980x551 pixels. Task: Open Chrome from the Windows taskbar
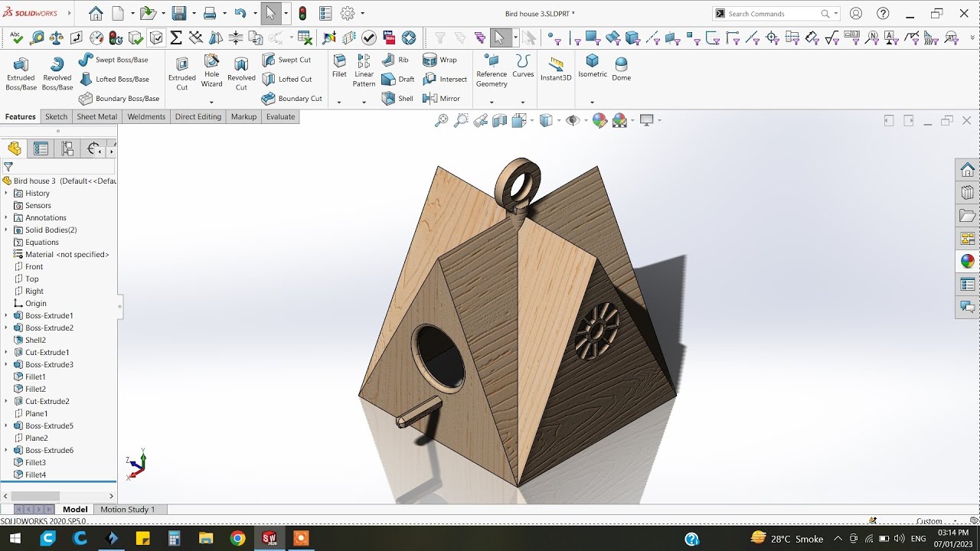click(237, 538)
